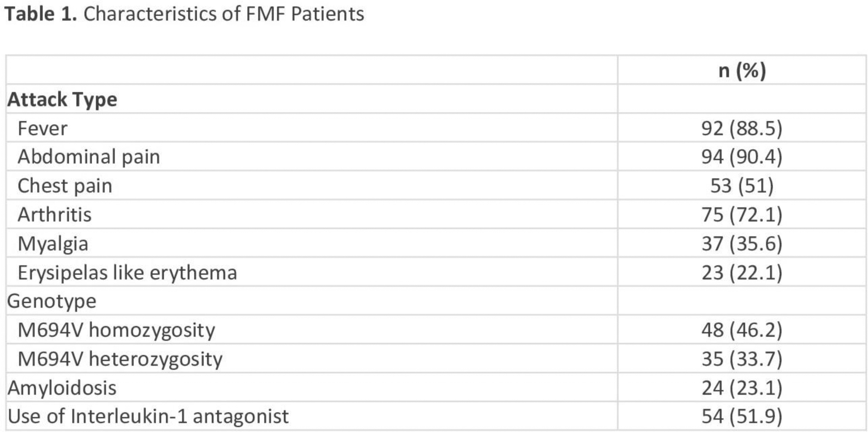The height and width of the screenshot is (432, 868).
Task: Select the '54 (51.9)' value cell
Action: click(x=742, y=417)
